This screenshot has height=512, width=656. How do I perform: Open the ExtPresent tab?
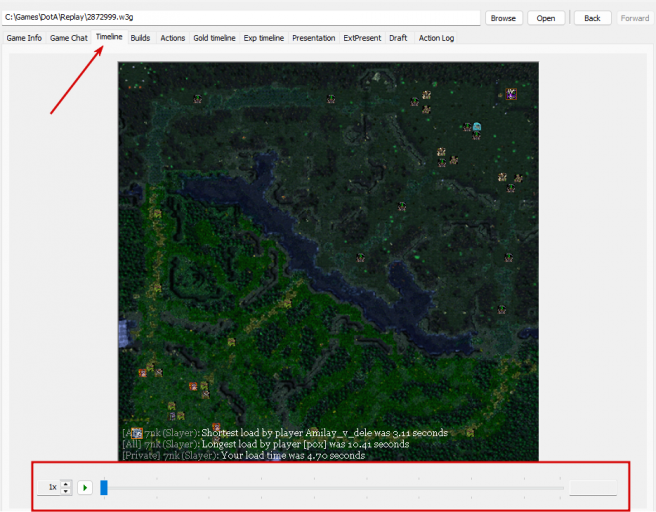362,38
